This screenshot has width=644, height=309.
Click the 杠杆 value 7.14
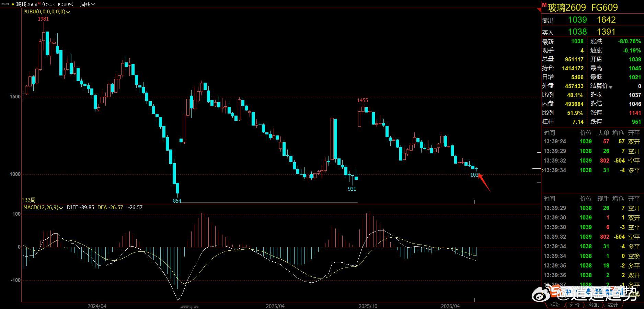[x=578, y=122]
